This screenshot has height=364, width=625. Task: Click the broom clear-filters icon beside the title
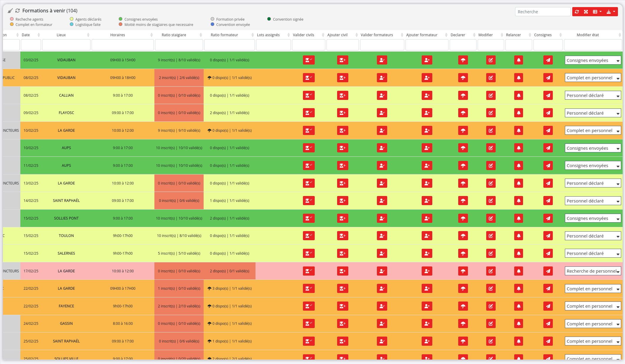click(x=10, y=11)
